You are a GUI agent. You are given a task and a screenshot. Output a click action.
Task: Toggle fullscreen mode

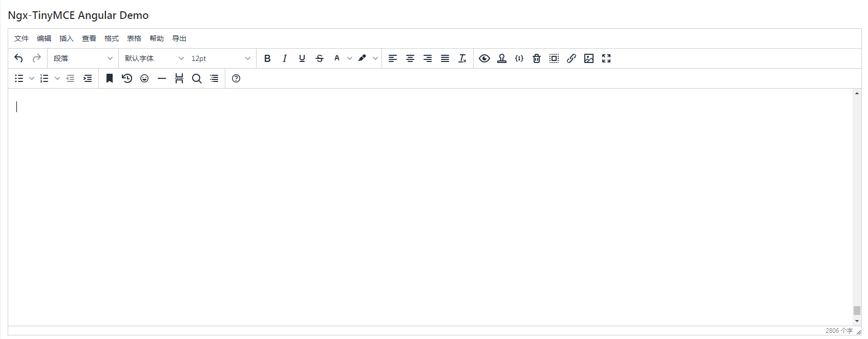(606, 58)
